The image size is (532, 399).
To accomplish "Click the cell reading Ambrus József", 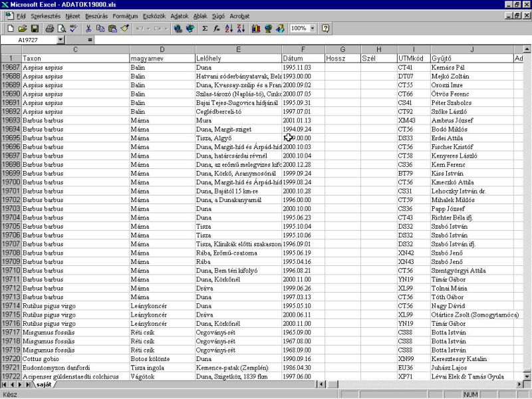I will tap(472, 120).
